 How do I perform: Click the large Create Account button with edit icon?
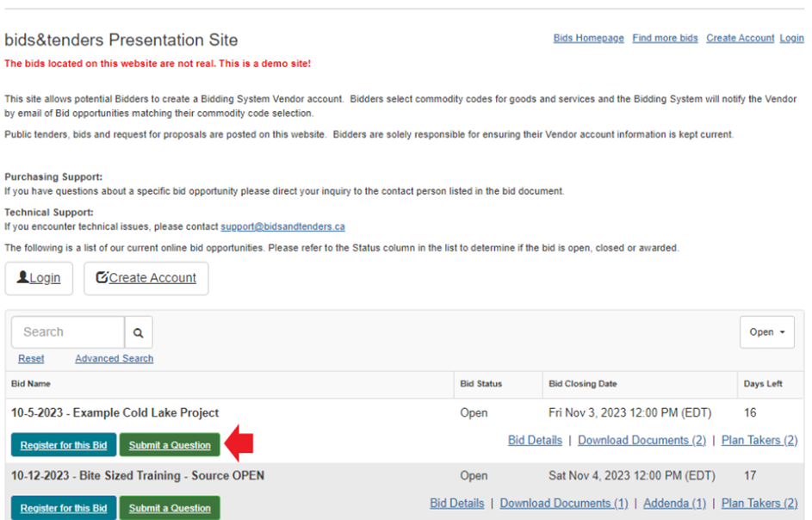(146, 278)
